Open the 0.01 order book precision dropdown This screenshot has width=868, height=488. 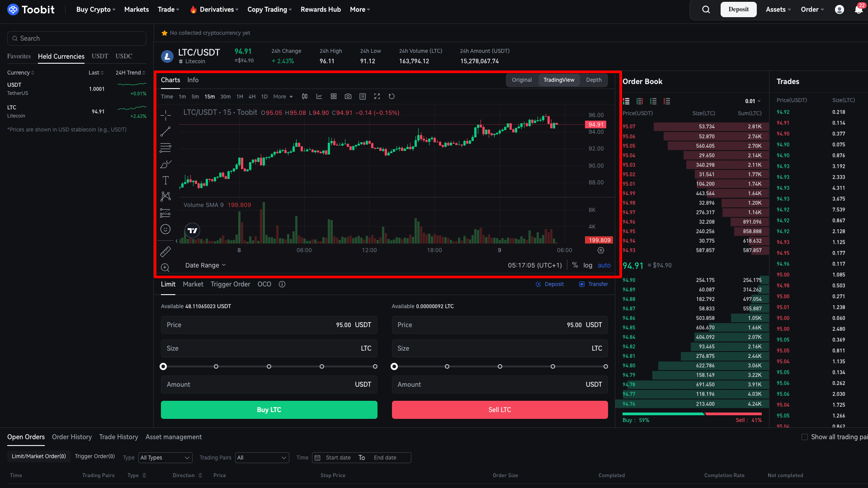(x=753, y=101)
